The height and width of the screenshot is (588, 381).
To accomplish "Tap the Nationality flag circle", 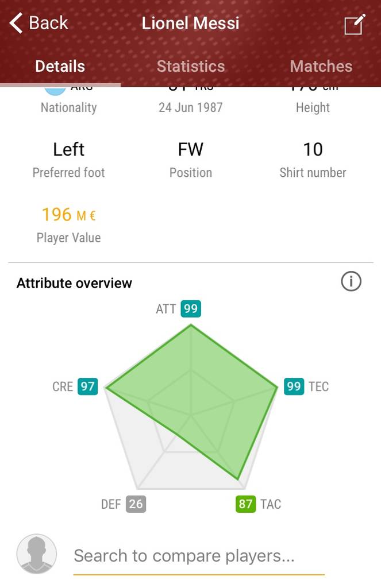I will pos(55,90).
